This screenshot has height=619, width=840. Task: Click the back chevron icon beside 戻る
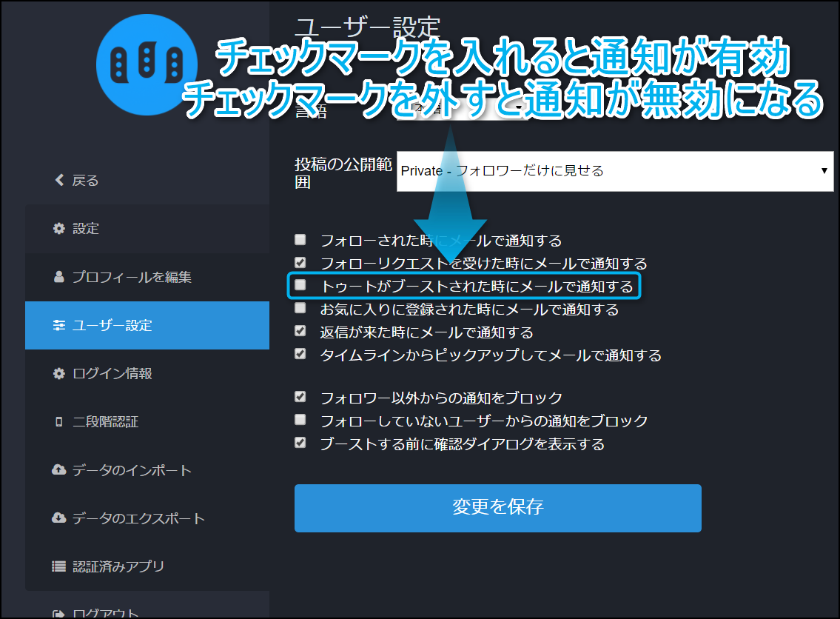(60, 180)
